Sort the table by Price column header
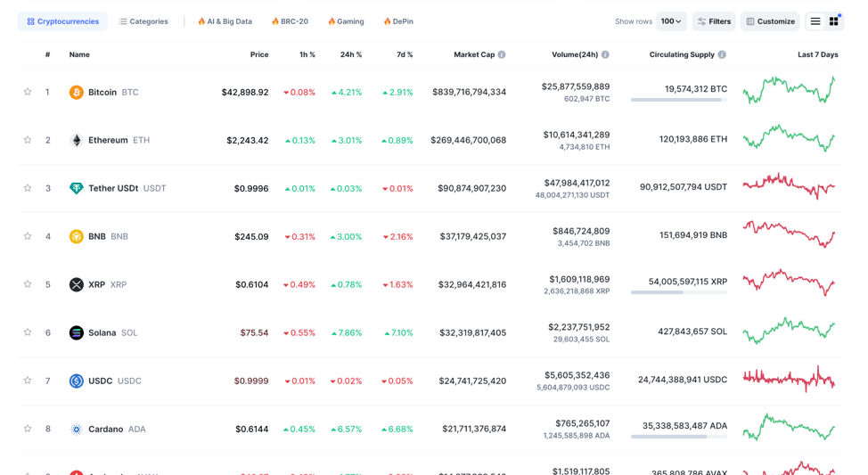 point(259,55)
